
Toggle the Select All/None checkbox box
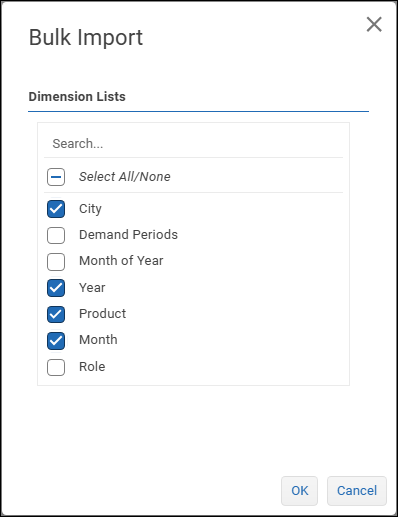56,177
